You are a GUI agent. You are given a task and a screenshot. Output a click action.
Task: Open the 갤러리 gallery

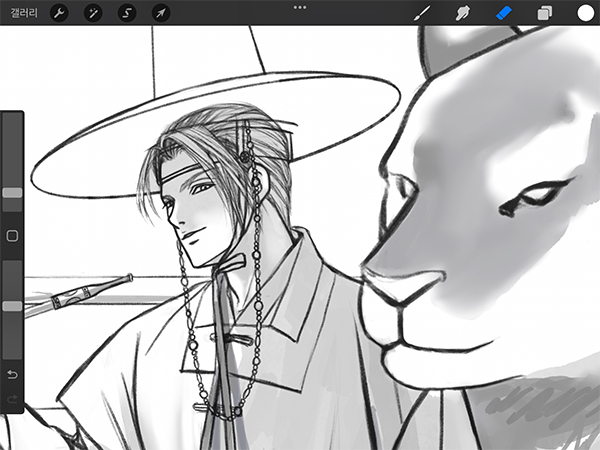pyautogui.click(x=24, y=13)
